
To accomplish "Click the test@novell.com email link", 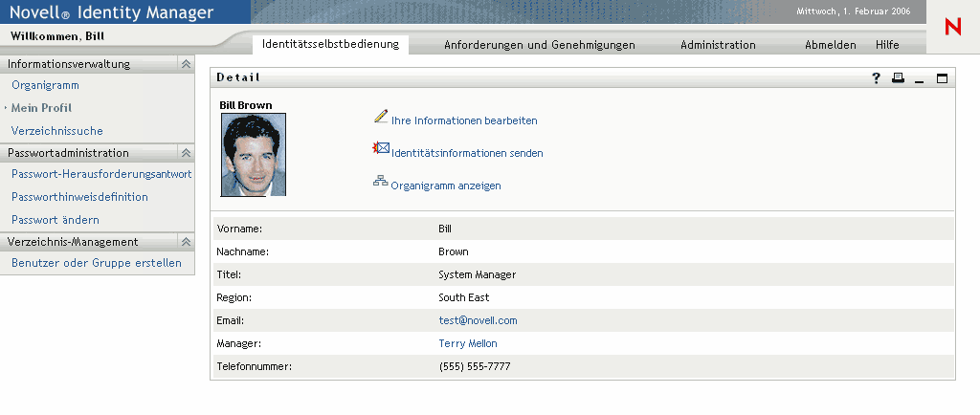I will pyautogui.click(x=478, y=320).
